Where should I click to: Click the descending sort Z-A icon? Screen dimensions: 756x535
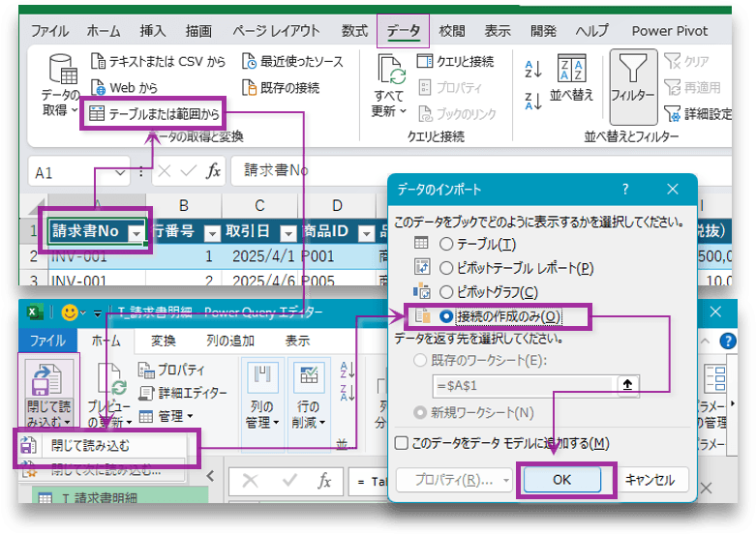click(x=533, y=102)
